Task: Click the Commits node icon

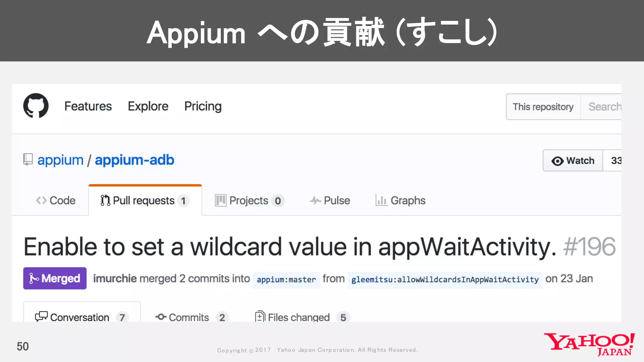Action: pos(161,317)
